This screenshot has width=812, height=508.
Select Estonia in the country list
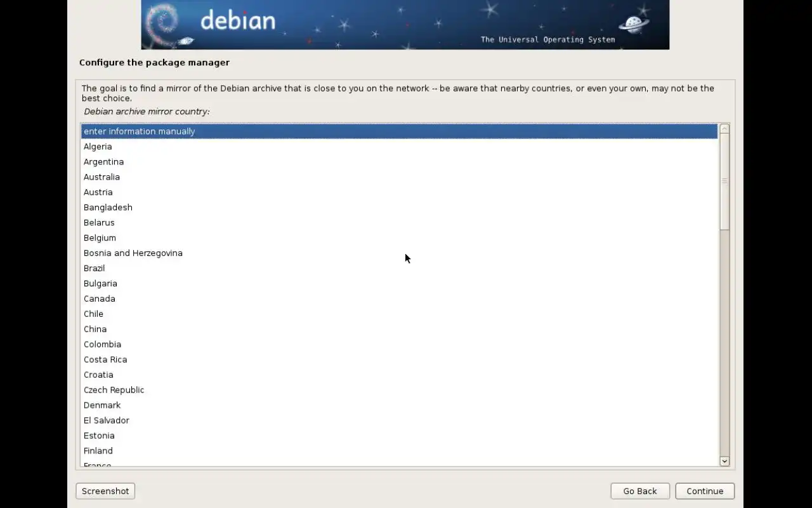(x=399, y=436)
